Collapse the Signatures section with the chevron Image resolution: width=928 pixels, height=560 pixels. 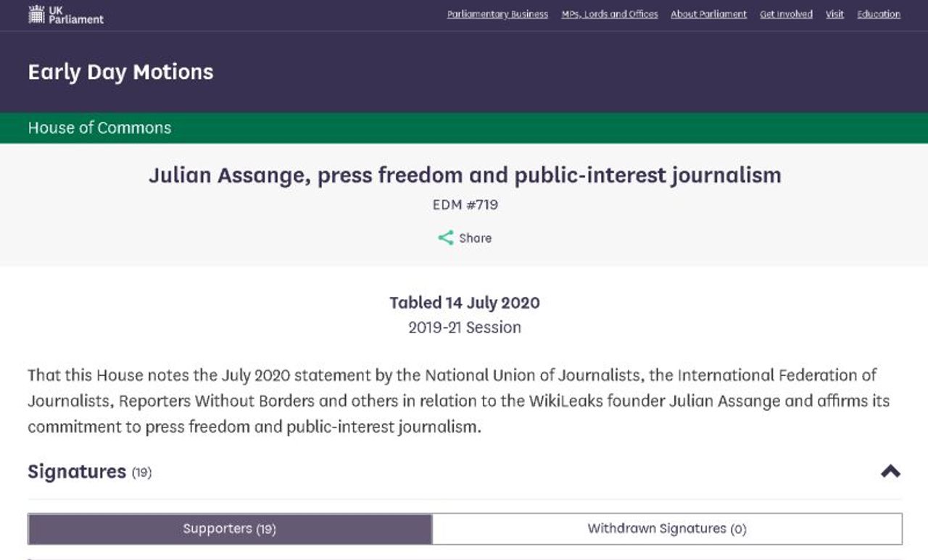[x=890, y=472]
